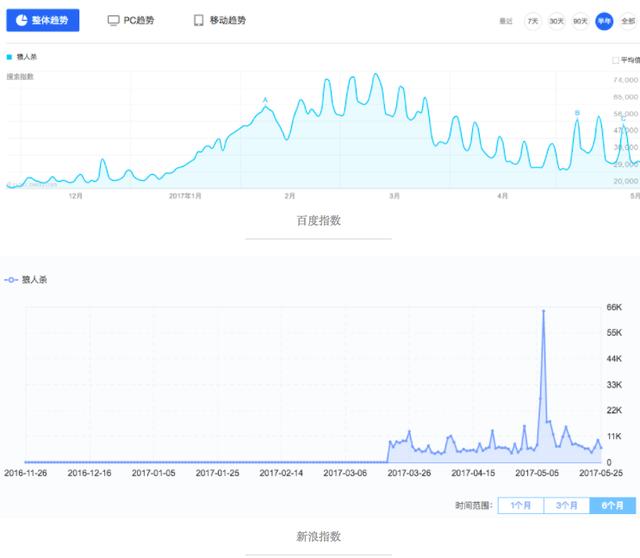Click the 新浪指数 caption
The height and width of the screenshot is (558, 640).
point(319,536)
